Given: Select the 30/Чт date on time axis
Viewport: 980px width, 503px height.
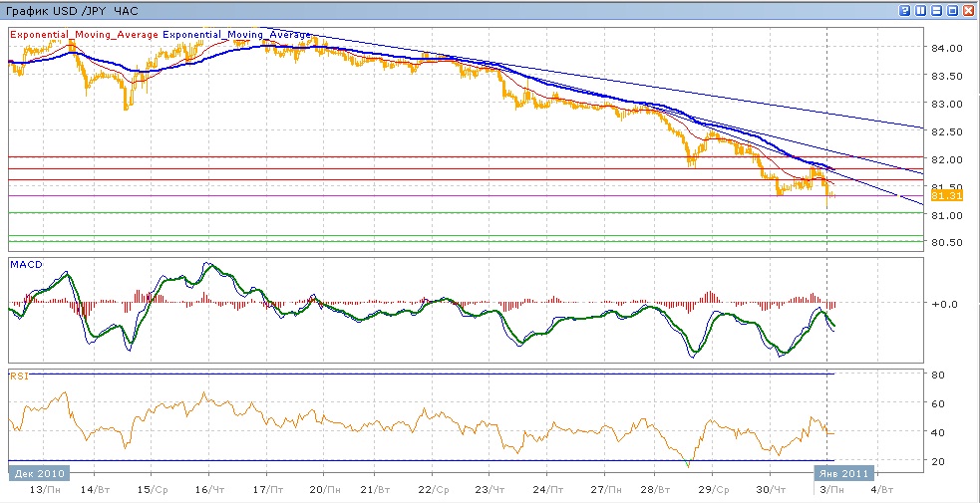Looking at the screenshot, I should 769,490.
